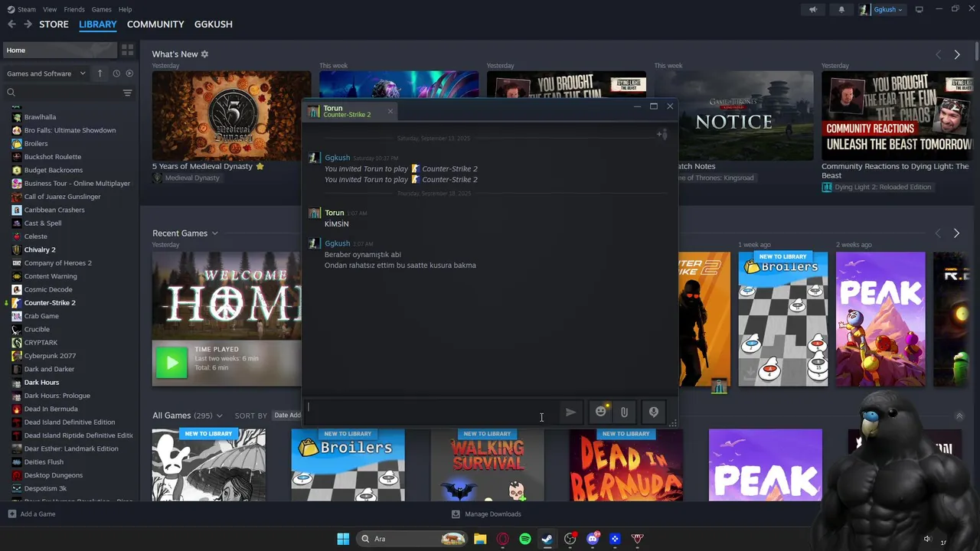This screenshot has width=980, height=551.
Task: Expand the Games and Software dropdown
Action: 47,73
